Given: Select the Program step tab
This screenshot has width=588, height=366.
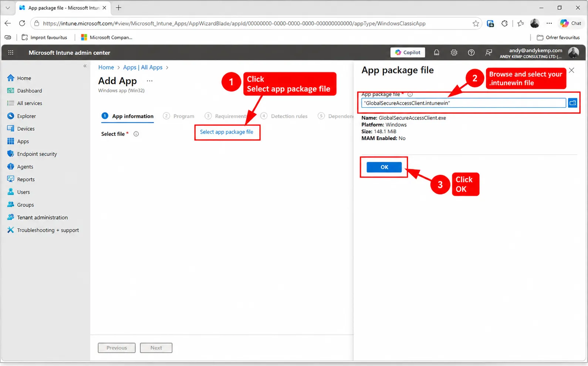Looking at the screenshot, I should click(179, 116).
